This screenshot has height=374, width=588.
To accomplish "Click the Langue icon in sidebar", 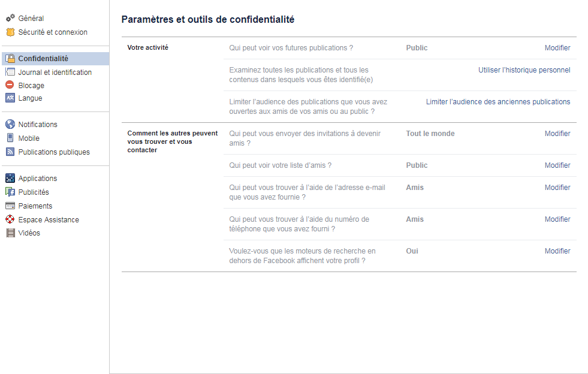I will (10, 98).
